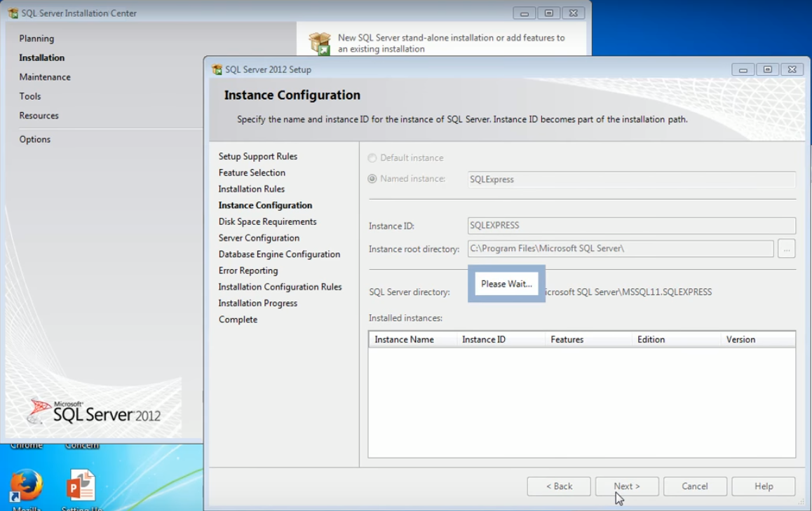
Task: Minimize the SQL Server Installation Center window
Action: pos(525,13)
